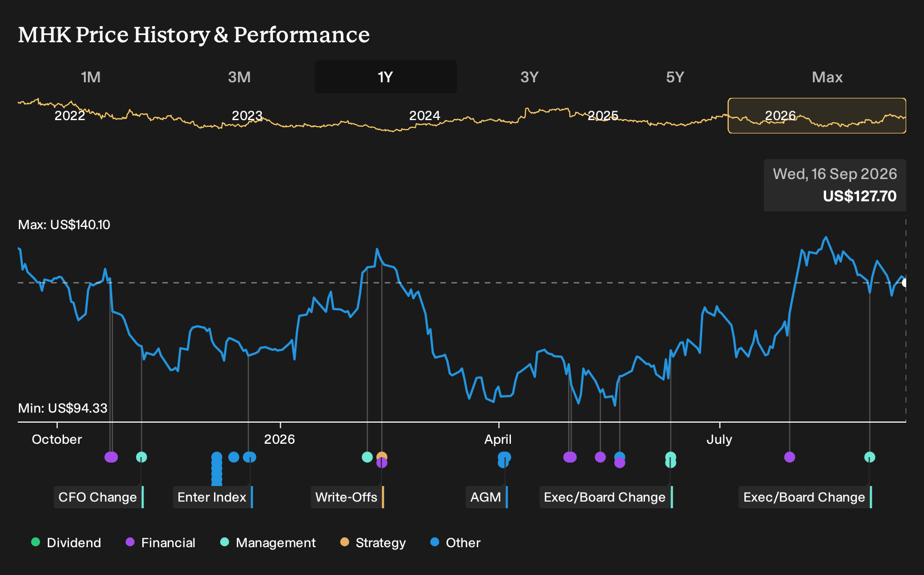Click the AGM event label

tap(486, 497)
